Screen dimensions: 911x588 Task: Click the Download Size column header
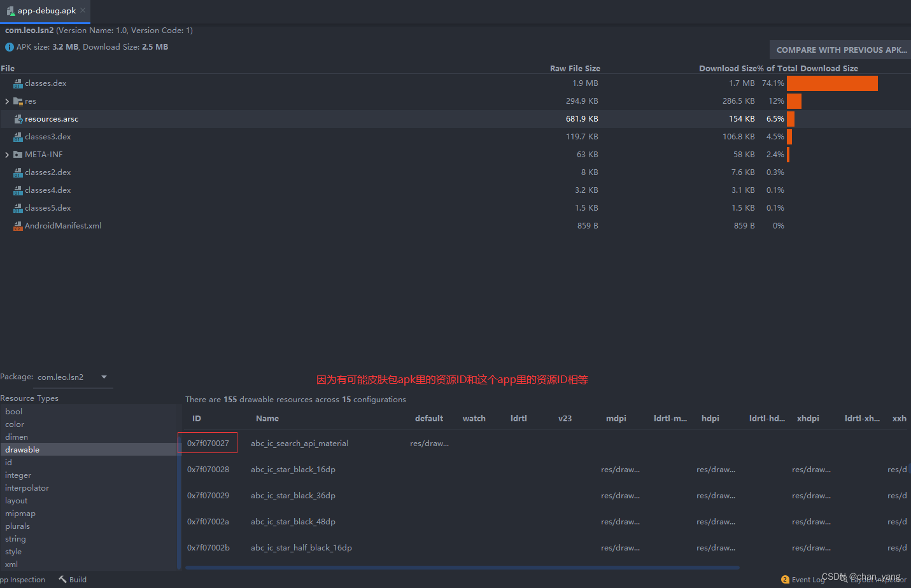(728, 68)
